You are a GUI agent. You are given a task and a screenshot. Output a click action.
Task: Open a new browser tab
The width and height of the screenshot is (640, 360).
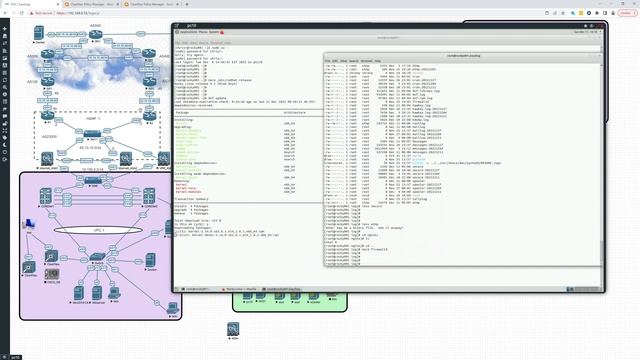tap(187, 4)
